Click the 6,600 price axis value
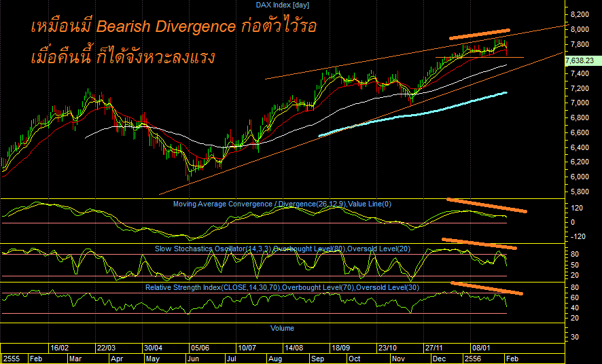 tap(580, 132)
